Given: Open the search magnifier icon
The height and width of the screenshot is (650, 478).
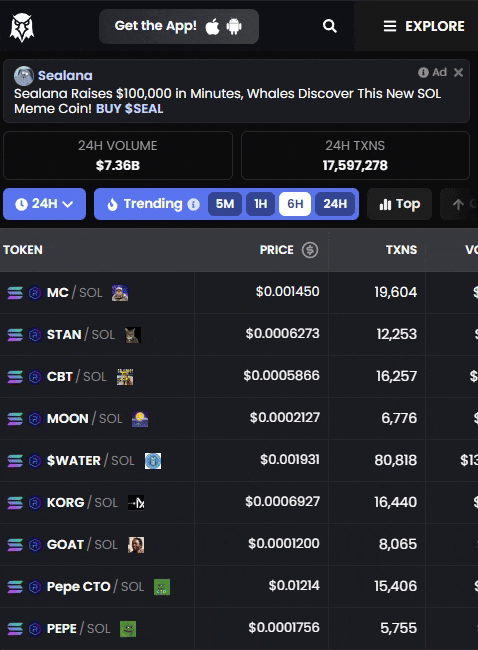Looking at the screenshot, I should coord(330,26).
